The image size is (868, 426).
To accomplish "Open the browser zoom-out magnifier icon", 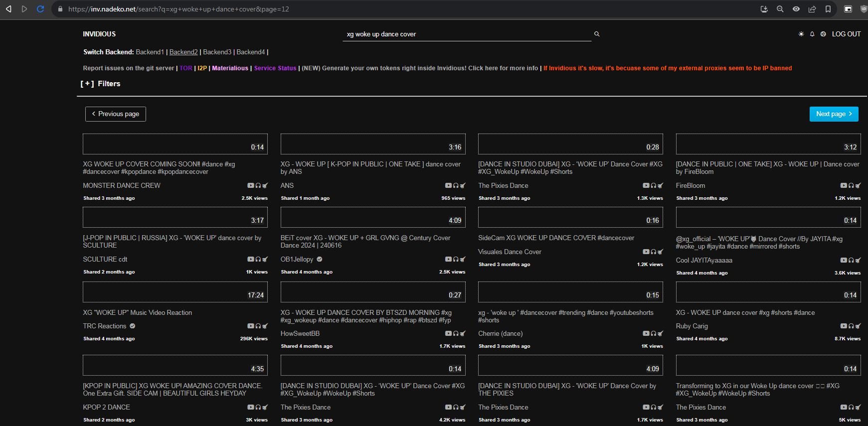I will (x=780, y=9).
